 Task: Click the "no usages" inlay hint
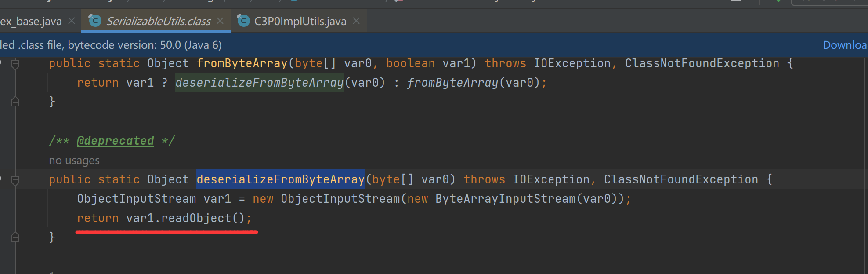pos(74,161)
